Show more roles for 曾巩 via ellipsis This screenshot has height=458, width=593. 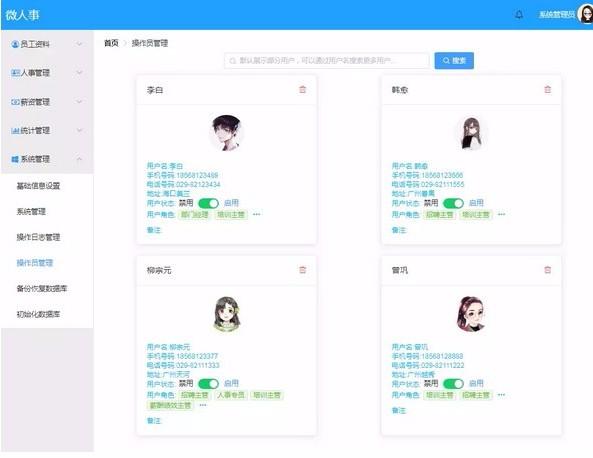coord(501,394)
